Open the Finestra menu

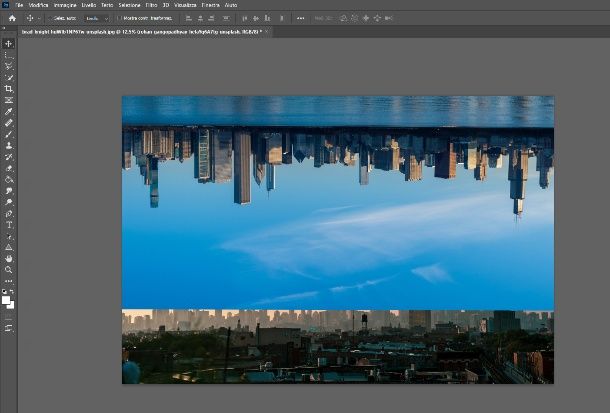(210, 5)
